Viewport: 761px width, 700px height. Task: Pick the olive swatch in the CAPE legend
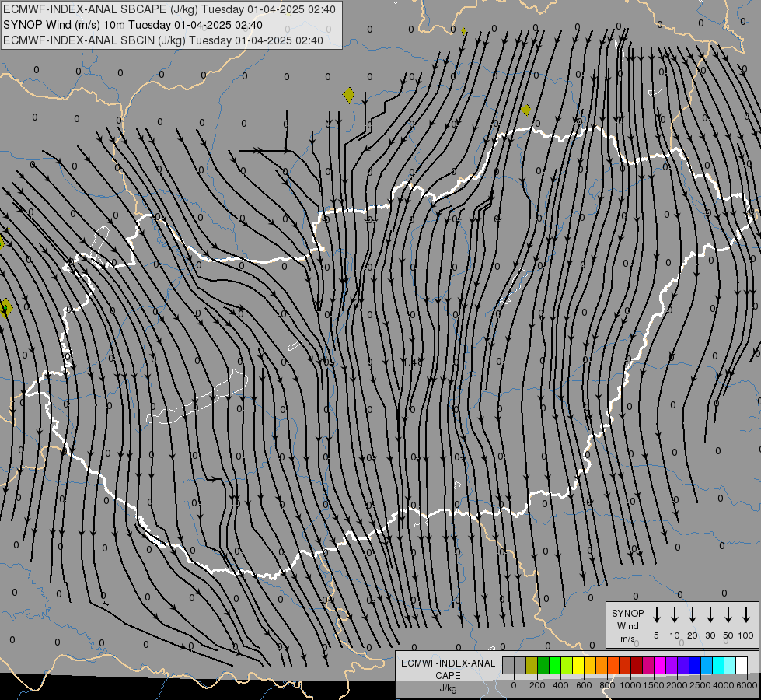532,666
